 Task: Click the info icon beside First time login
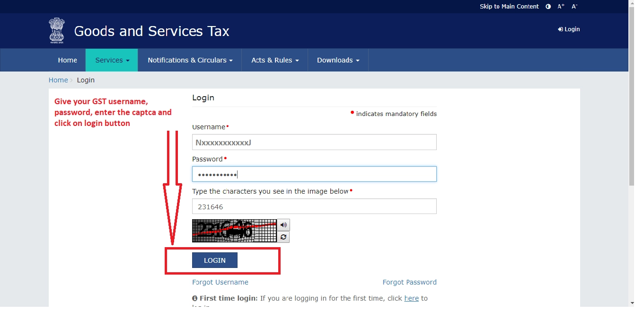(x=195, y=298)
